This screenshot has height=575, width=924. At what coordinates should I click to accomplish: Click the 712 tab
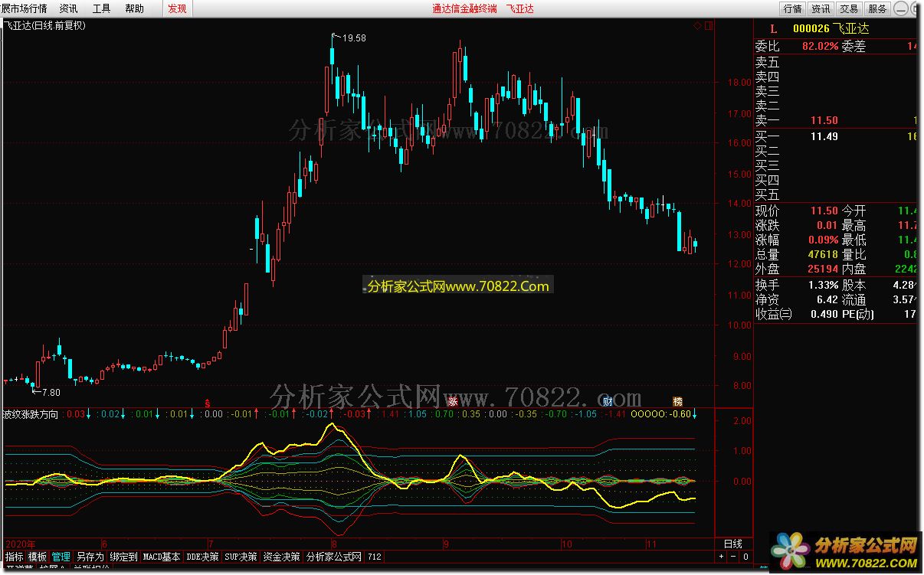click(x=375, y=557)
